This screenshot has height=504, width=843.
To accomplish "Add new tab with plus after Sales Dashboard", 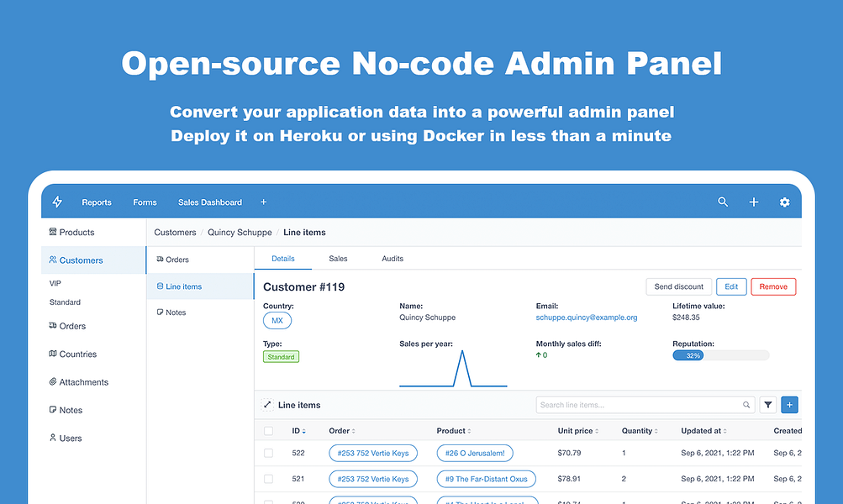I will (263, 202).
